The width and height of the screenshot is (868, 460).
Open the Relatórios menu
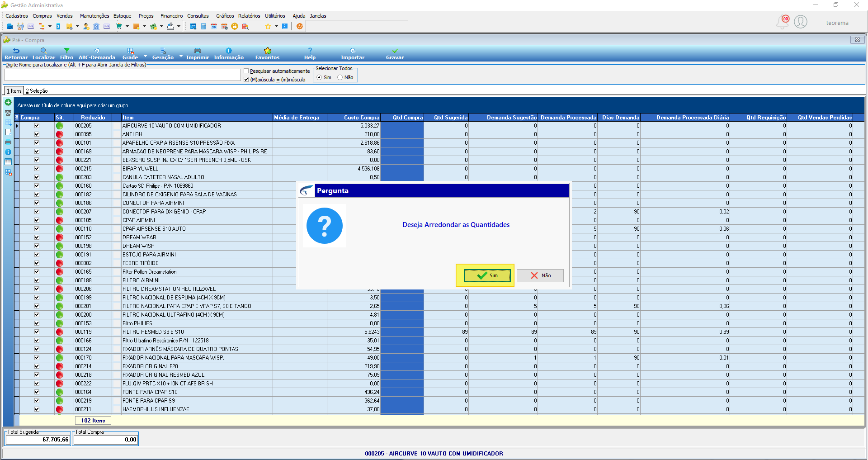pos(249,16)
